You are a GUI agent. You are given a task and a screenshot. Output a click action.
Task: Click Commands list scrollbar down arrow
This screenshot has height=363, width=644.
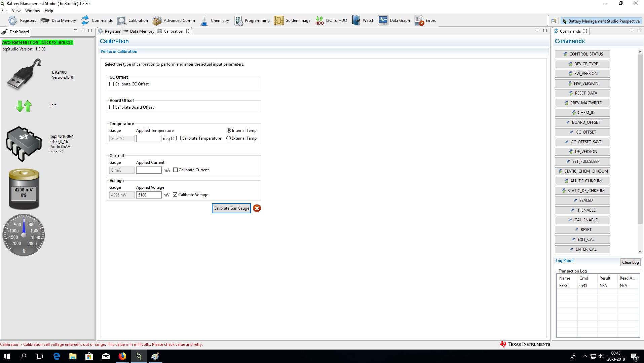click(x=640, y=251)
